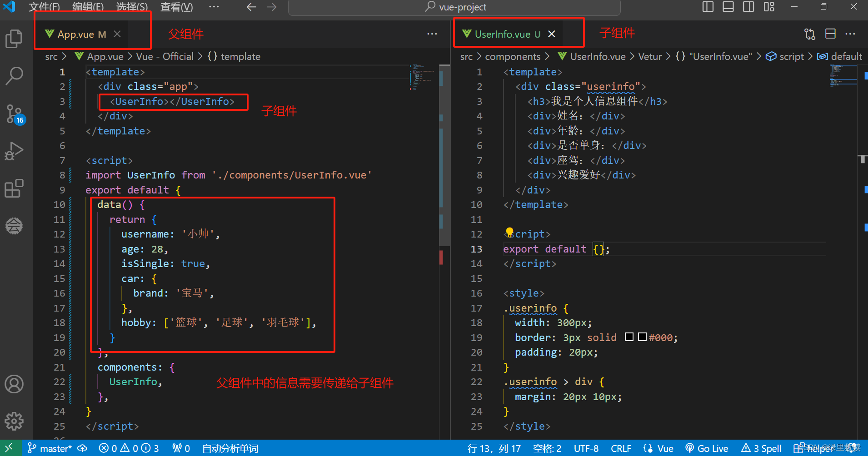Open remote window button in status bar

click(10, 448)
